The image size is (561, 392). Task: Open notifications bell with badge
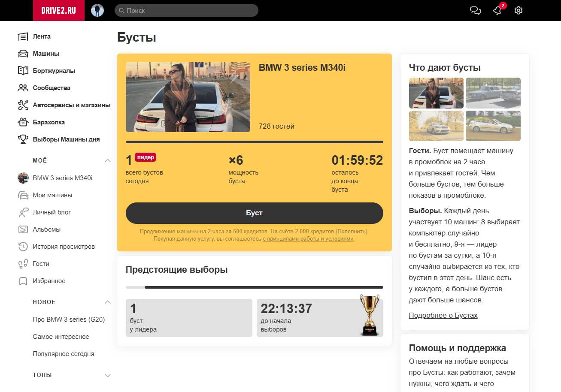[x=498, y=10]
